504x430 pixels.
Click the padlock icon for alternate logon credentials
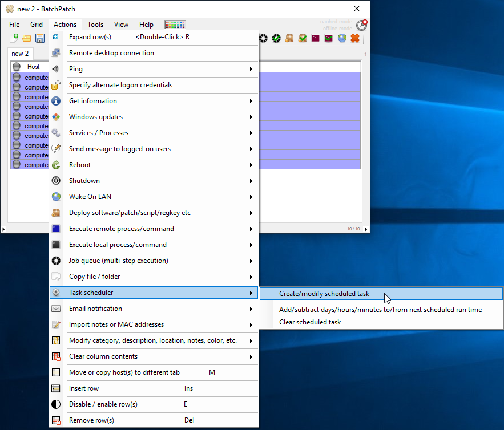[x=56, y=85]
